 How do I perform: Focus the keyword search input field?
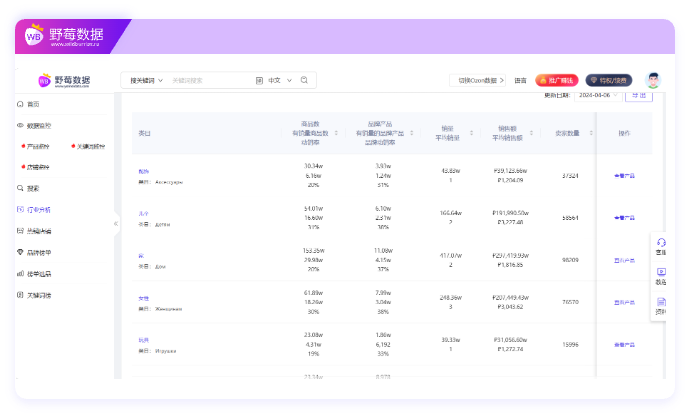click(x=210, y=81)
